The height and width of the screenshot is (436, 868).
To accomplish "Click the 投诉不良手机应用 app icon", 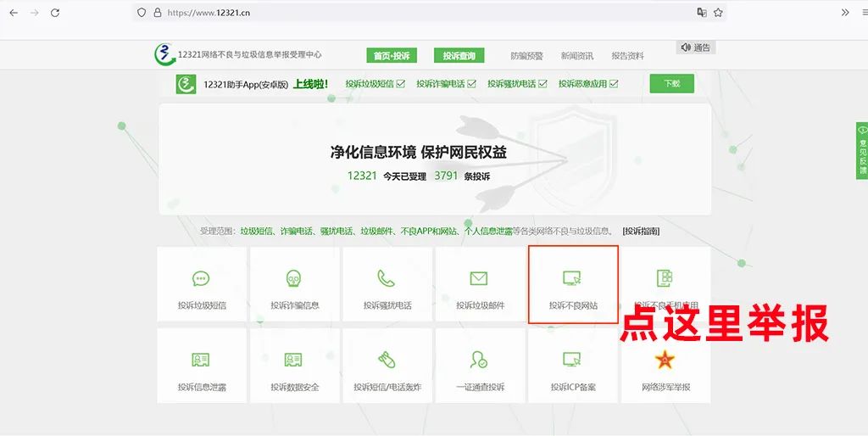I will pos(665,278).
